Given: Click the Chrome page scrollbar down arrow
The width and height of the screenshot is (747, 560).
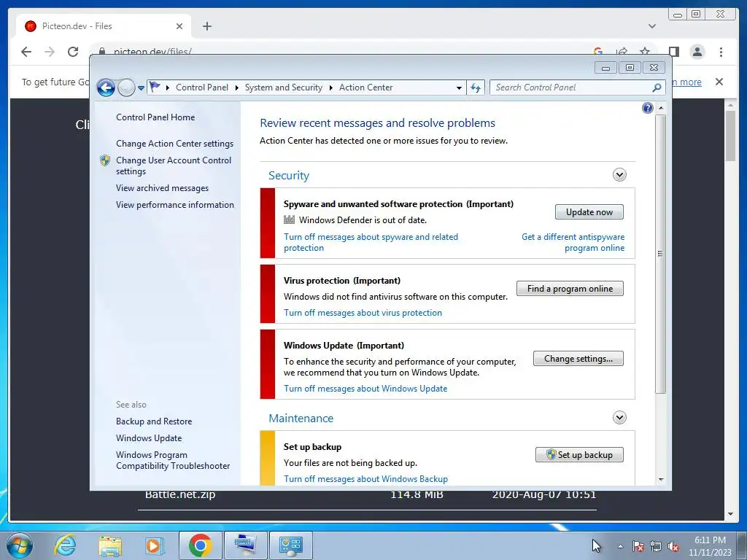Looking at the screenshot, I should coord(730,514).
